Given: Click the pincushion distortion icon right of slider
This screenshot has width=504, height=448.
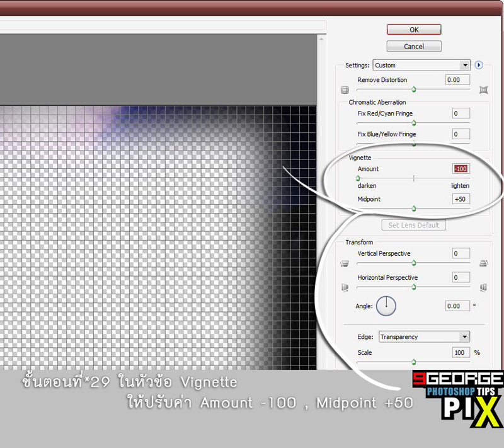Looking at the screenshot, I should [483, 89].
